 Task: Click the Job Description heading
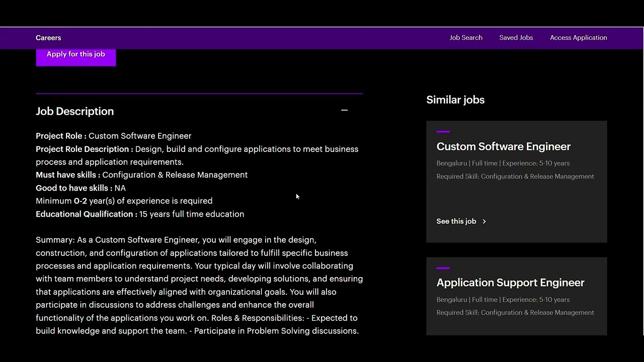tap(74, 111)
